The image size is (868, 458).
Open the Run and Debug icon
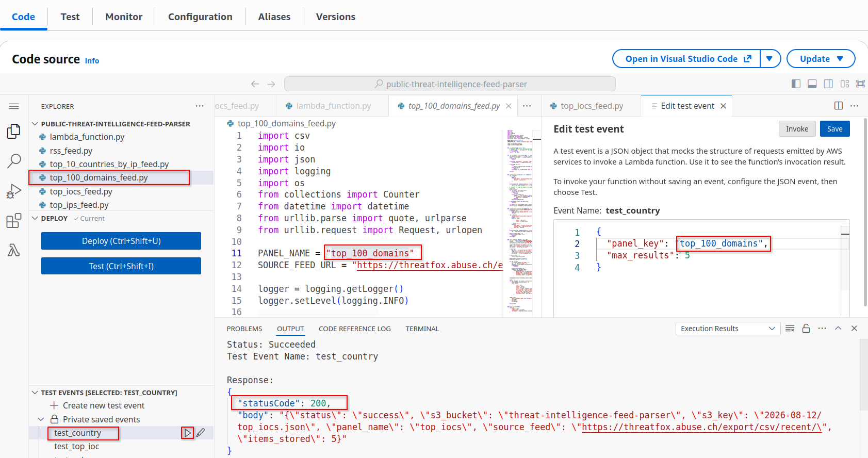[14, 191]
